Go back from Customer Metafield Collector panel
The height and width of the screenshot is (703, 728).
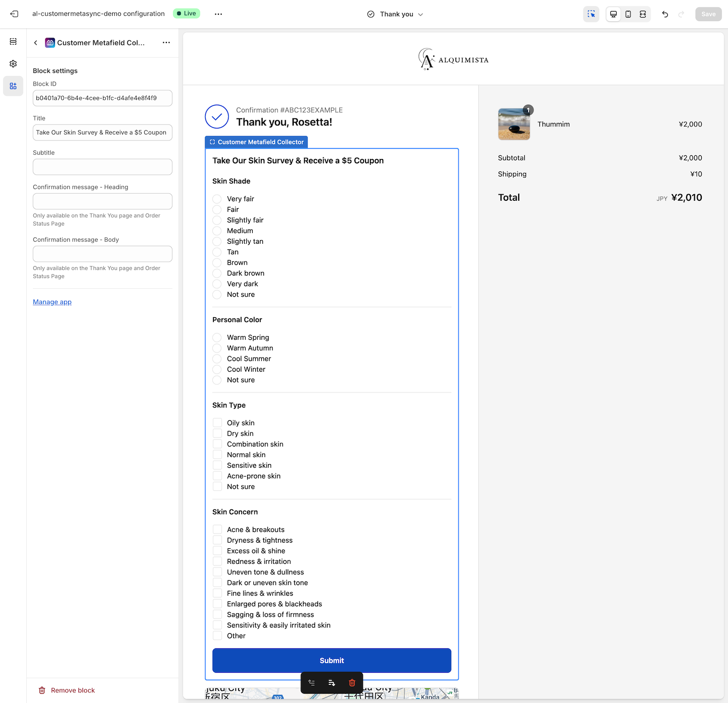coord(36,43)
